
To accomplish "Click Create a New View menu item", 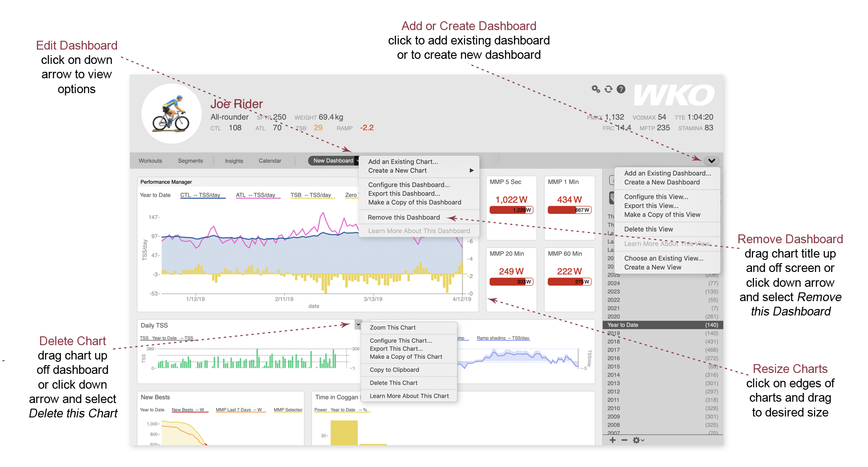I will [653, 267].
